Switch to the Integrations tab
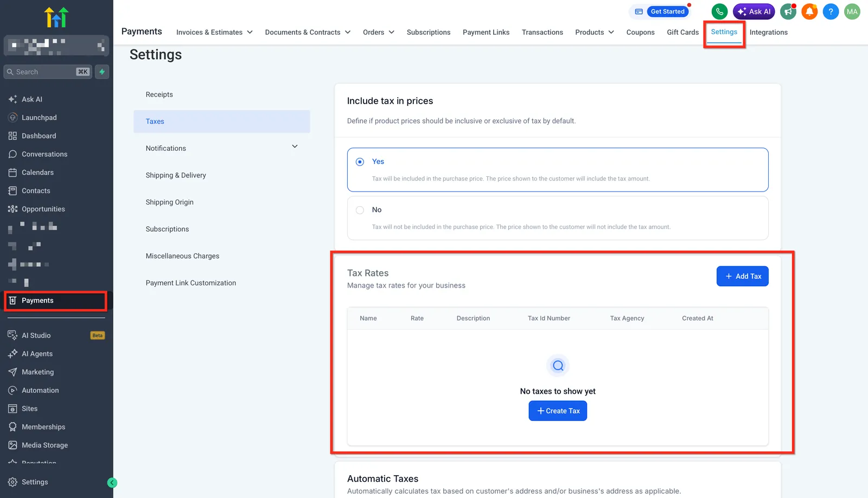The width and height of the screenshot is (868, 498). point(769,32)
